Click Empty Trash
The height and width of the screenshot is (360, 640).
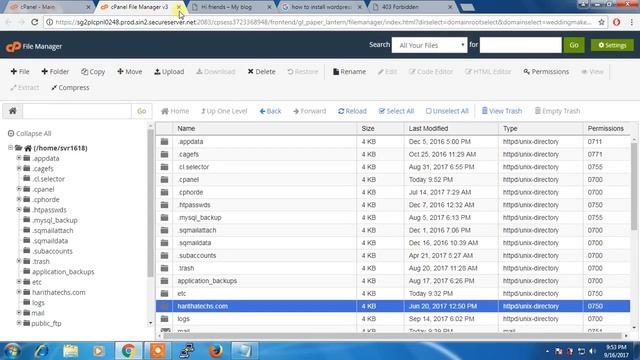coord(557,111)
